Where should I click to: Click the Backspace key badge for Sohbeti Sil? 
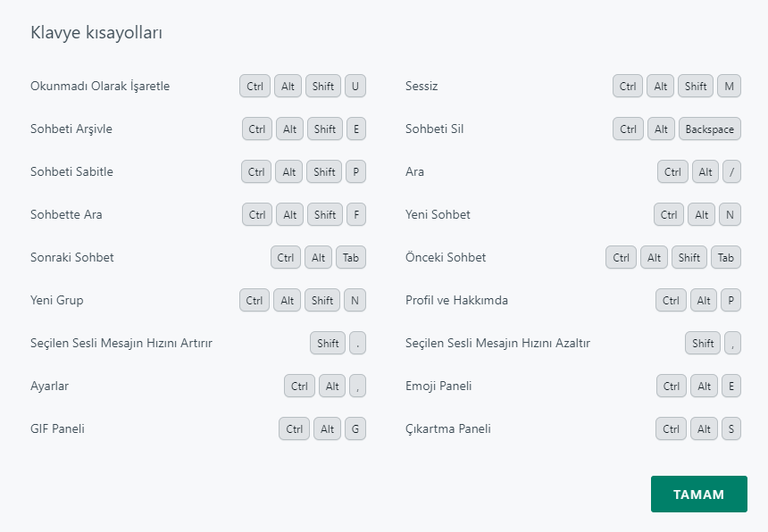[709, 129]
